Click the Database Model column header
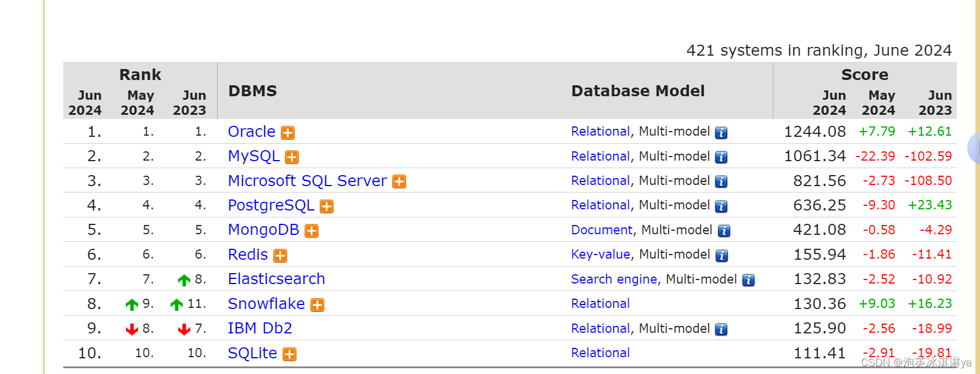This screenshot has height=374, width=980. click(638, 91)
